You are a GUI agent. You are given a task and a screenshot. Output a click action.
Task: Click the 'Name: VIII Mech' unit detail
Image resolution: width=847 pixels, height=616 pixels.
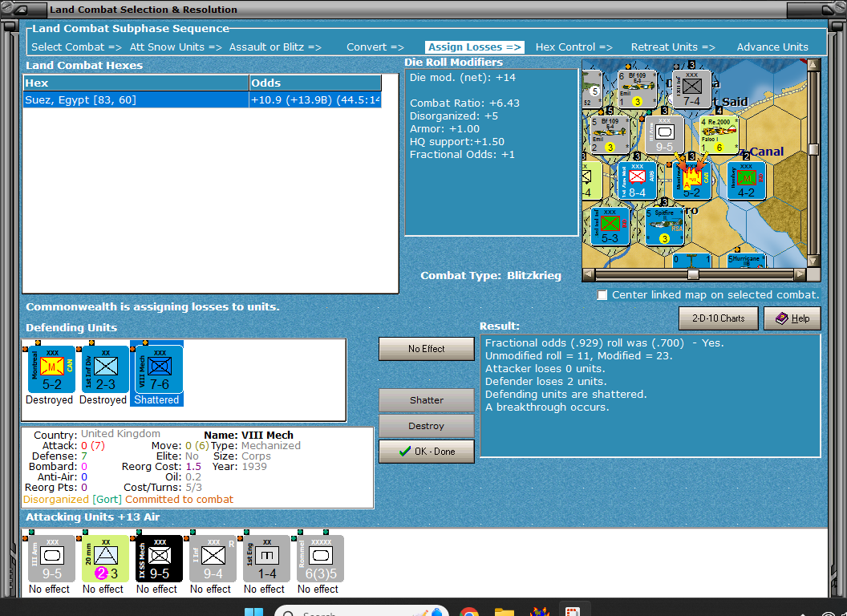[x=249, y=435]
